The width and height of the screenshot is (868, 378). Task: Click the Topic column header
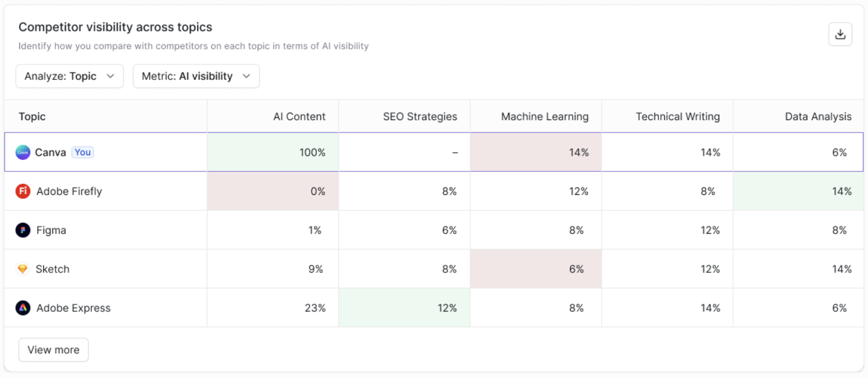coord(32,116)
